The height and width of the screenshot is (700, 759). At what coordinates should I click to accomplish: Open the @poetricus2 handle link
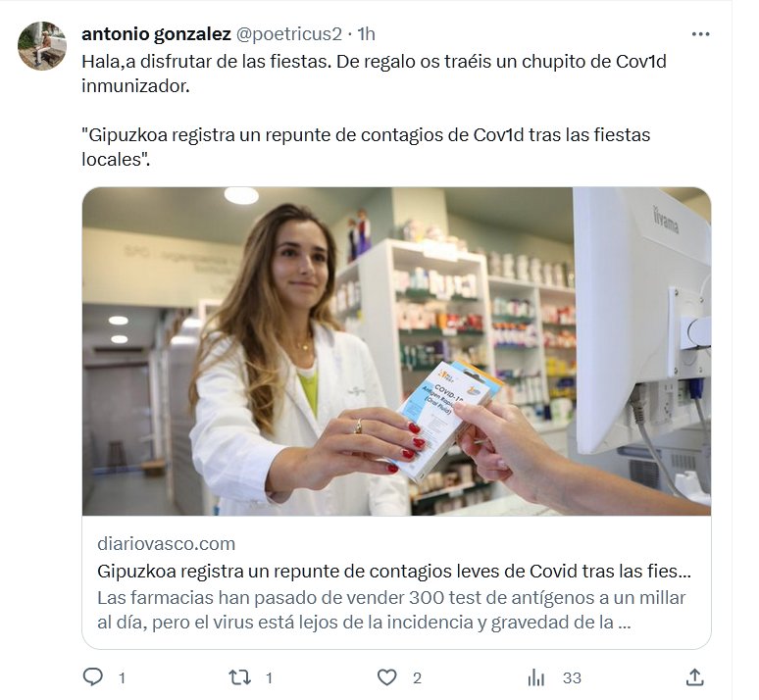click(289, 34)
